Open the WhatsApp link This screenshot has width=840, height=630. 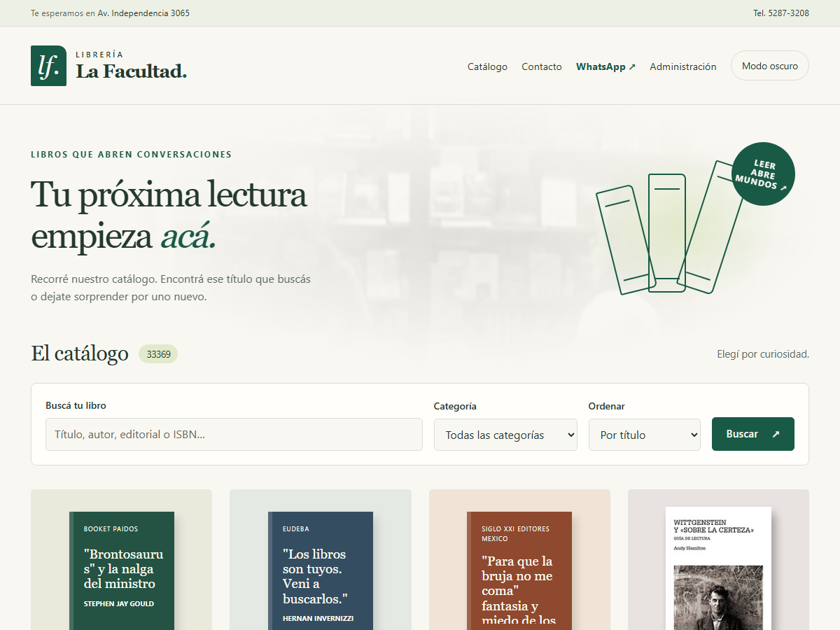[x=605, y=66]
